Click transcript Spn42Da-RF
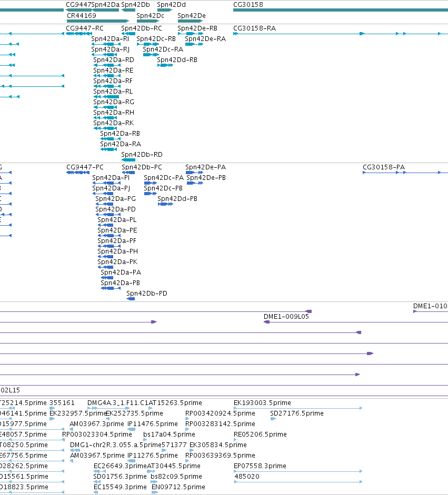448x495 pixels. pyautogui.click(x=113, y=81)
